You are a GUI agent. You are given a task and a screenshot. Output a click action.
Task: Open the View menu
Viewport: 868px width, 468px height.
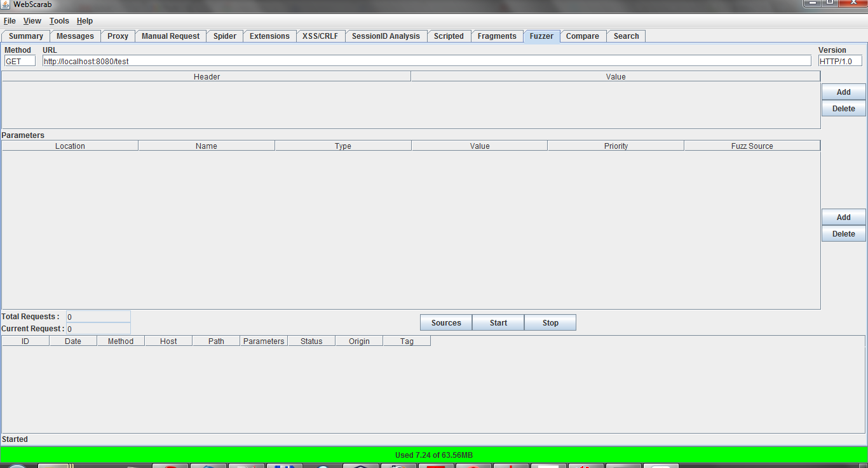32,21
